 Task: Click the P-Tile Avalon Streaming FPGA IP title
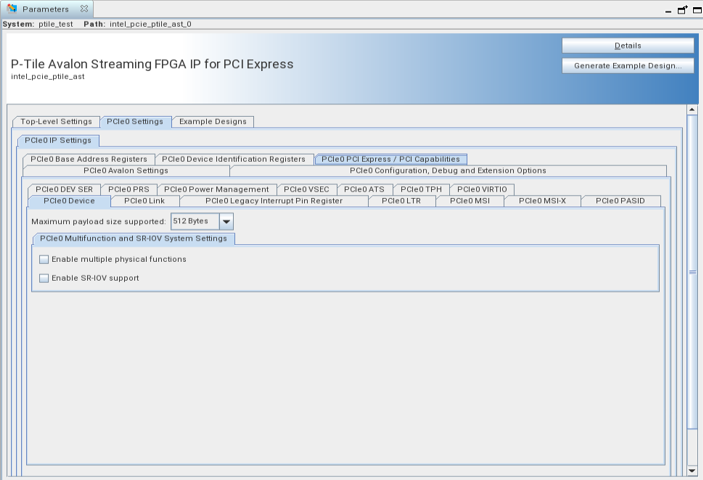152,64
